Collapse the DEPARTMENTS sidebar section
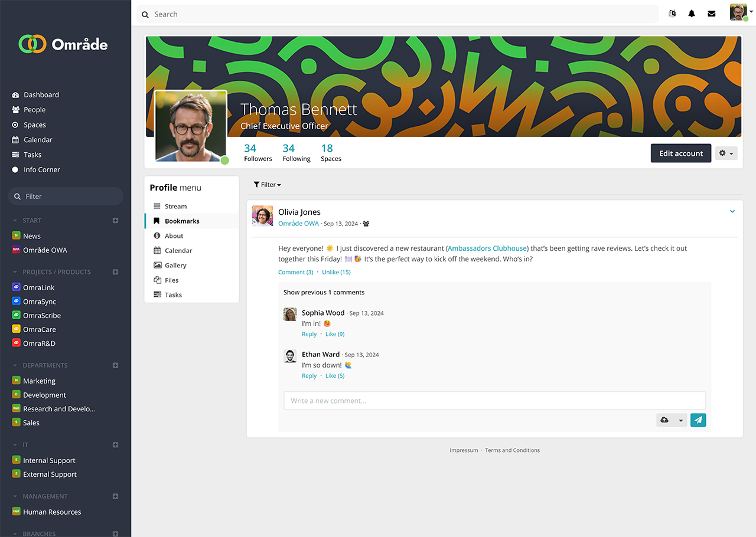 click(15, 365)
